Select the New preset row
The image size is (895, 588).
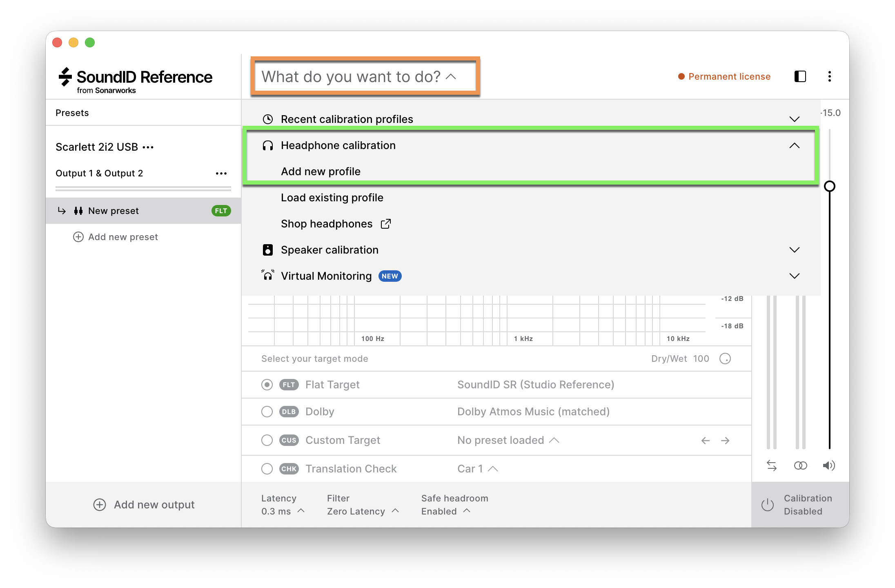143,211
